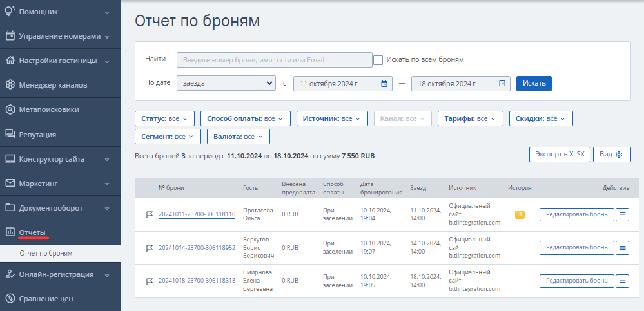
Task: Open the Скидки filter dropdown
Action: point(541,118)
